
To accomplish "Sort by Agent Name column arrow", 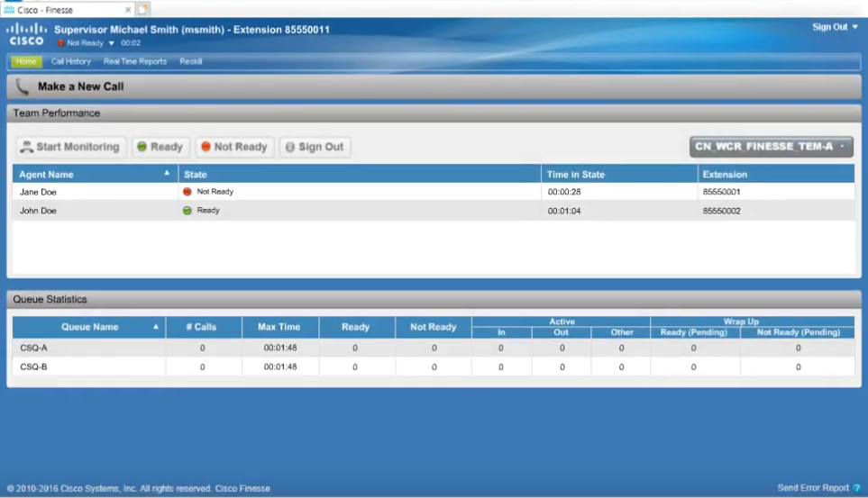I will (167, 173).
